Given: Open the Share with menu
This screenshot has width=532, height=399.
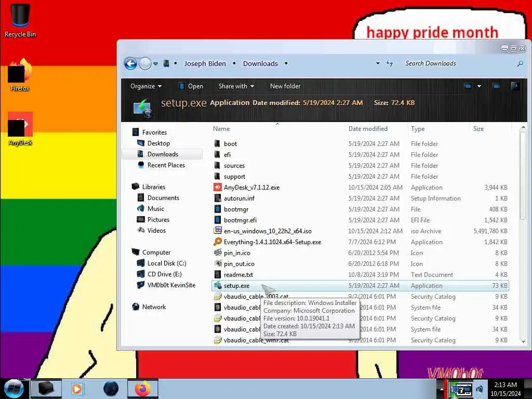Looking at the screenshot, I should 236,86.
